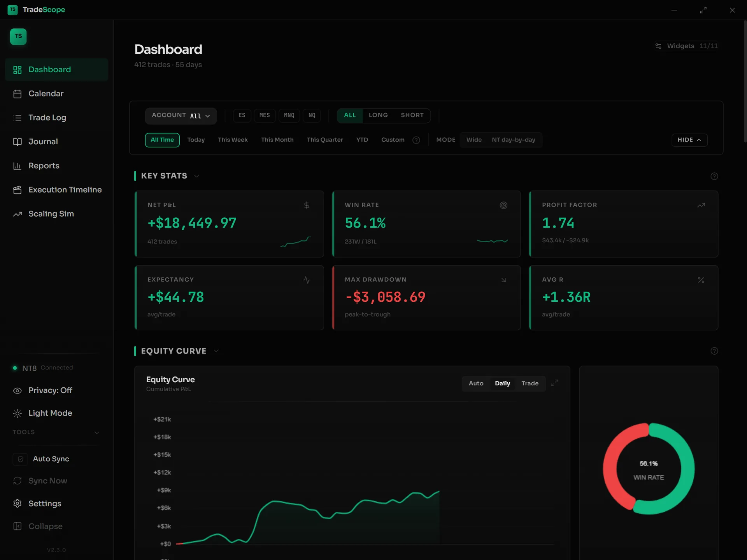Select SHORT trades only
Image resolution: width=747 pixels, height=560 pixels.
[x=412, y=115]
